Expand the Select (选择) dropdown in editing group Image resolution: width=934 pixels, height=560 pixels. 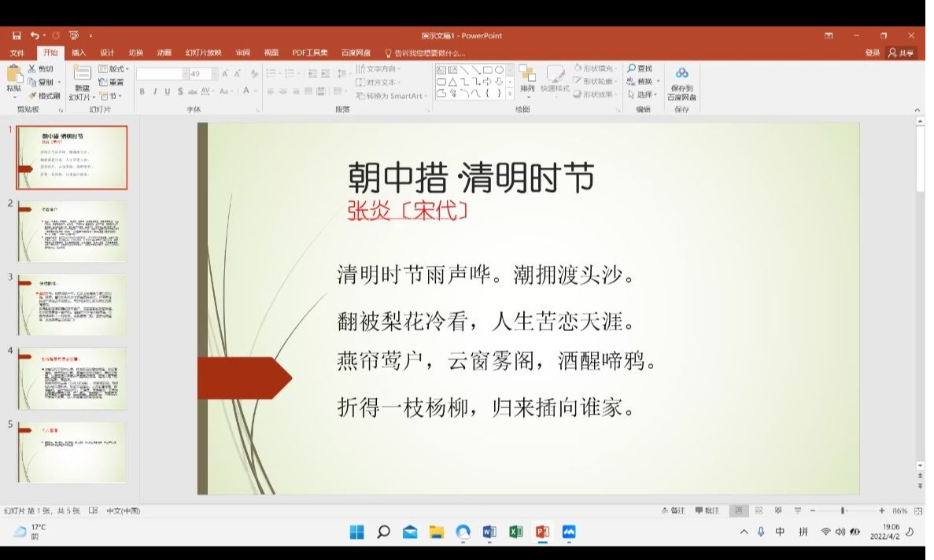point(644,94)
